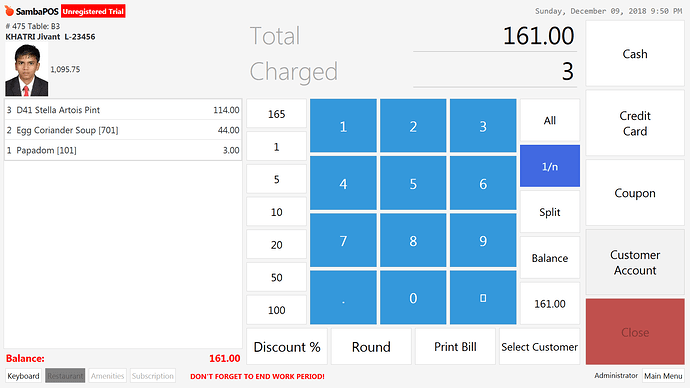
Task: Open the Amenities tab
Action: pyautogui.click(x=107, y=376)
